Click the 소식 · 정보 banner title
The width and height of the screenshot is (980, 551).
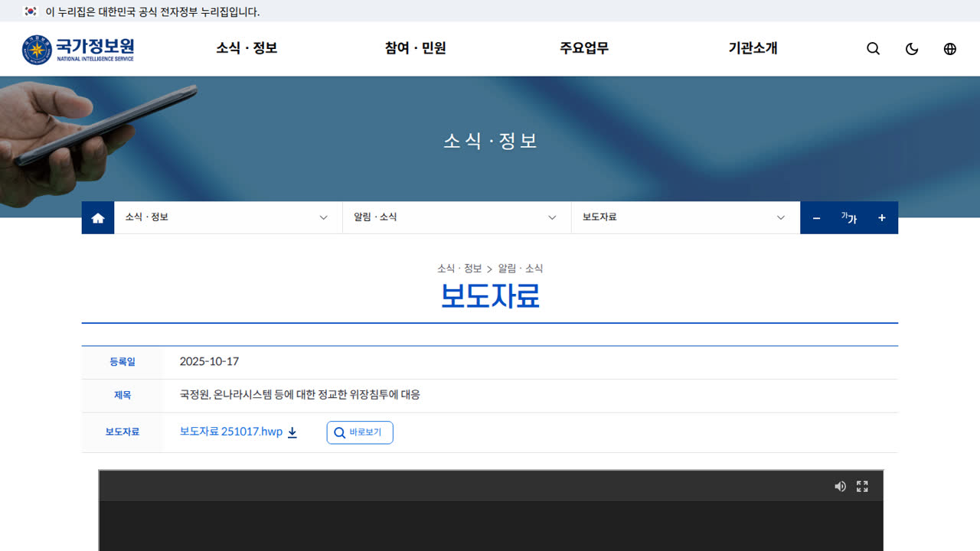click(490, 141)
